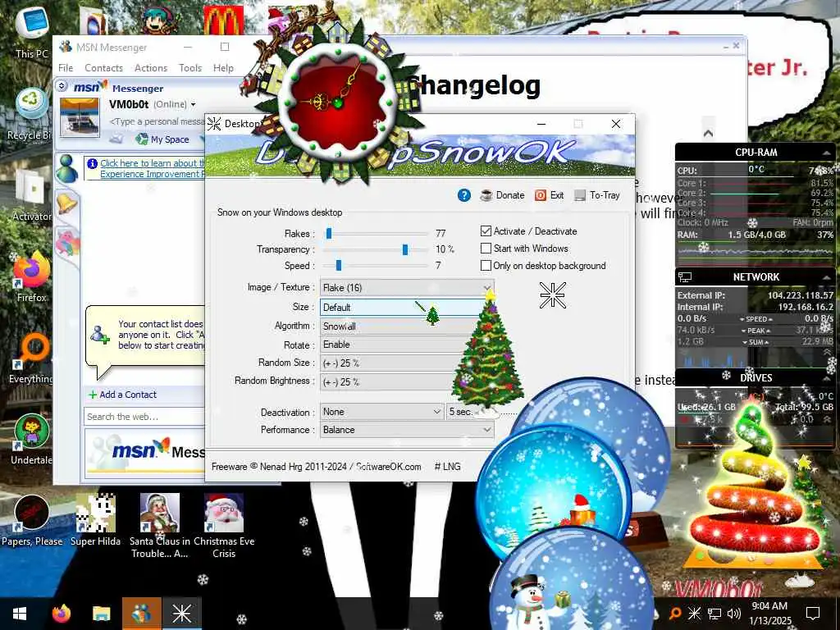Select the contacts buddy tab icon in Messenger
The height and width of the screenshot is (630, 840).
pos(67,168)
